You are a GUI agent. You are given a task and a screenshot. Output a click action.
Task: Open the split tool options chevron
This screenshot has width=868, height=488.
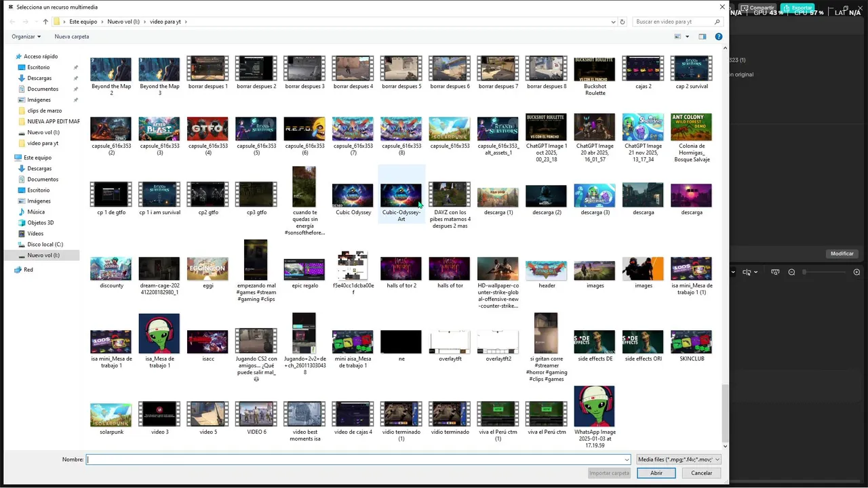[756, 272]
